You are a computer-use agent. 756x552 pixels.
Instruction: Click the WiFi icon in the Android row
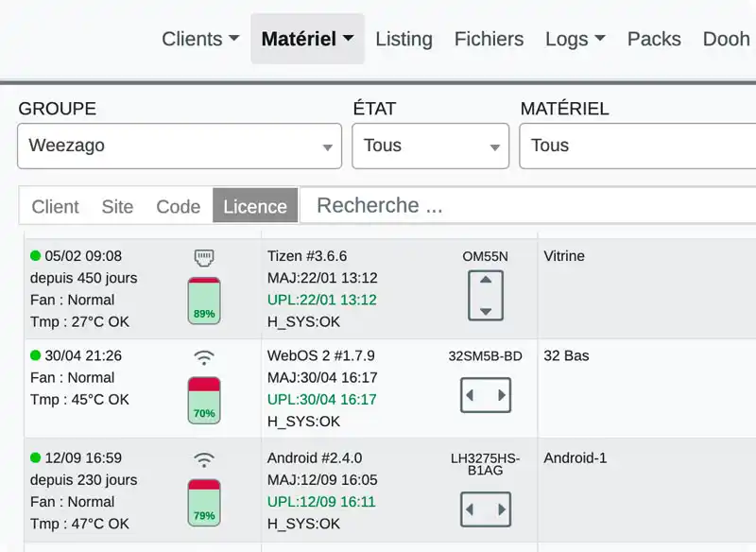tap(204, 457)
